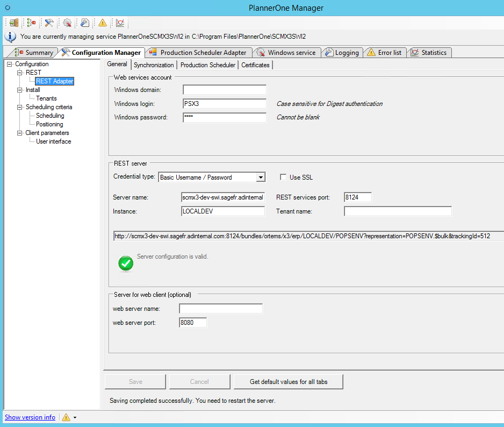Select the Client parameters tree label
Image resolution: width=504 pixels, height=427 pixels.
(47, 133)
